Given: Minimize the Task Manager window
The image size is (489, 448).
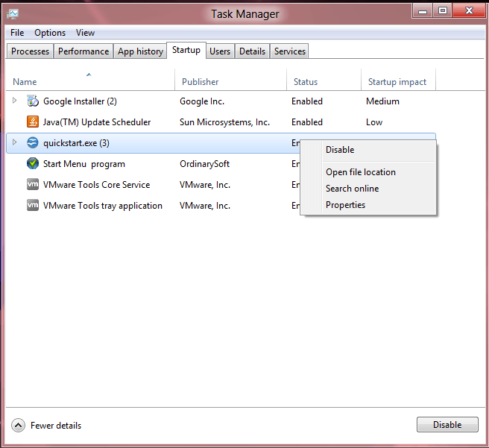Looking at the screenshot, I should pos(423,11).
